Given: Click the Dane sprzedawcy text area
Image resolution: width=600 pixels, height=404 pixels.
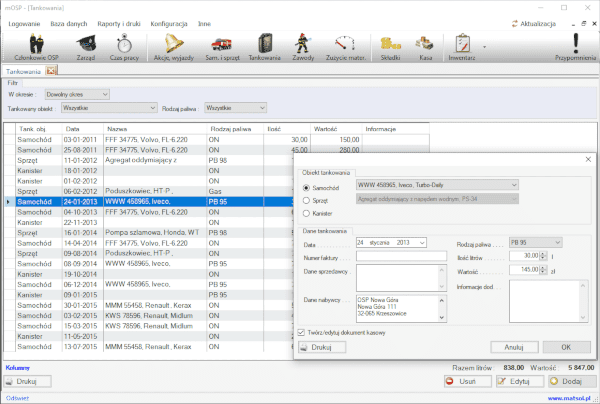Looking at the screenshot, I should (401, 278).
